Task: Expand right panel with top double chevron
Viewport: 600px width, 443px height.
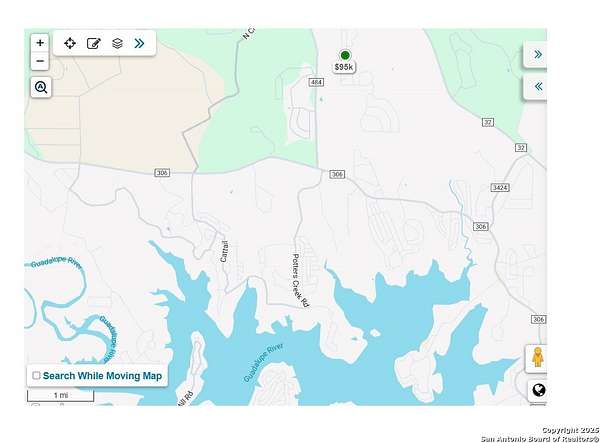Action: (538, 54)
